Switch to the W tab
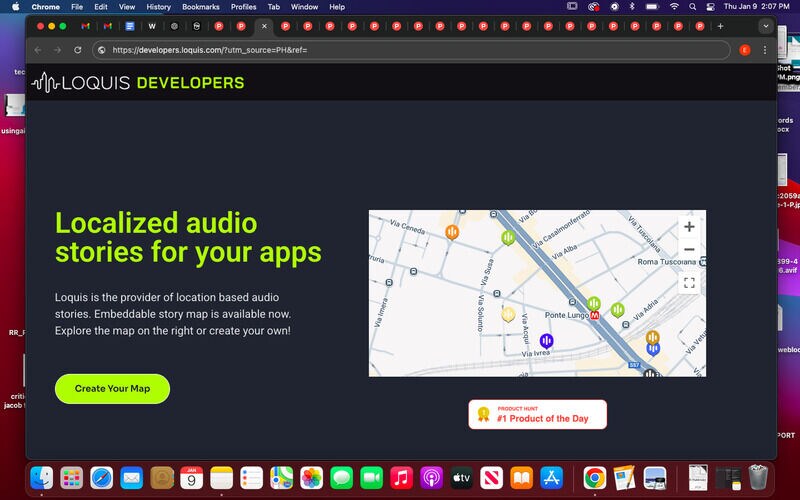The height and width of the screenshot is (500, 800). pyautogui.click(x=152, y=26)
